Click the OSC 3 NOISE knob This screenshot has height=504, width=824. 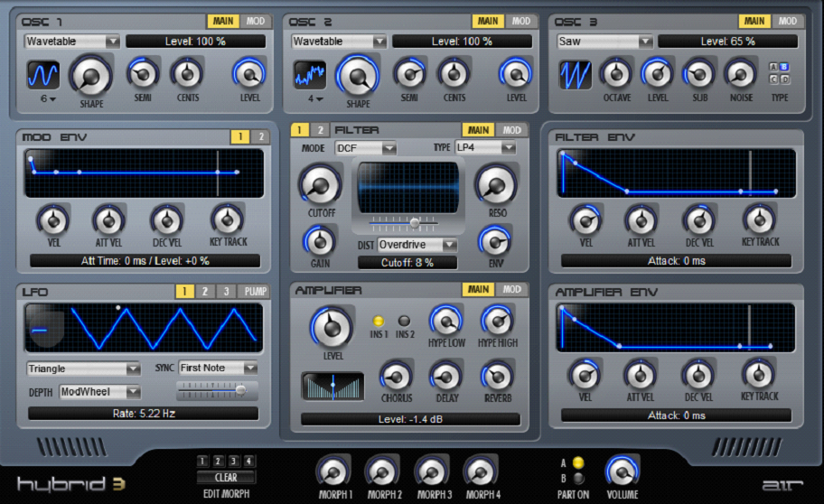pyautogui.click(x=741, y=74)
